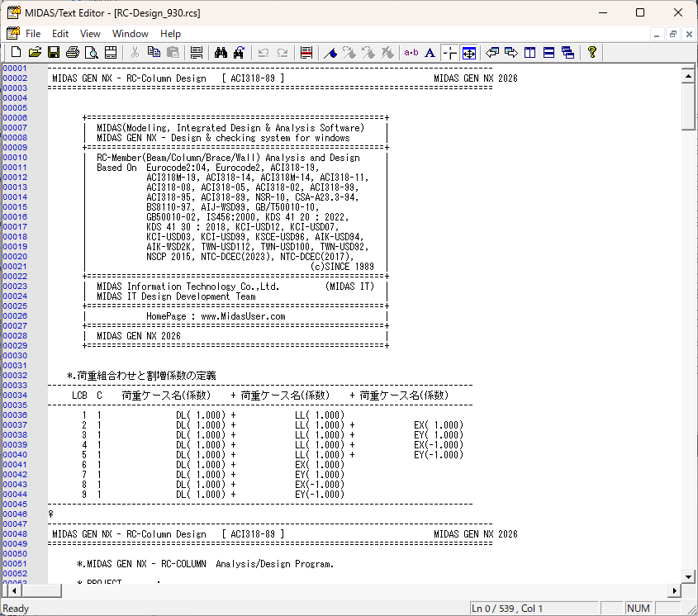698x616 pixels.
Task: Redo the action in the toolbar
Action: point(283,53)
